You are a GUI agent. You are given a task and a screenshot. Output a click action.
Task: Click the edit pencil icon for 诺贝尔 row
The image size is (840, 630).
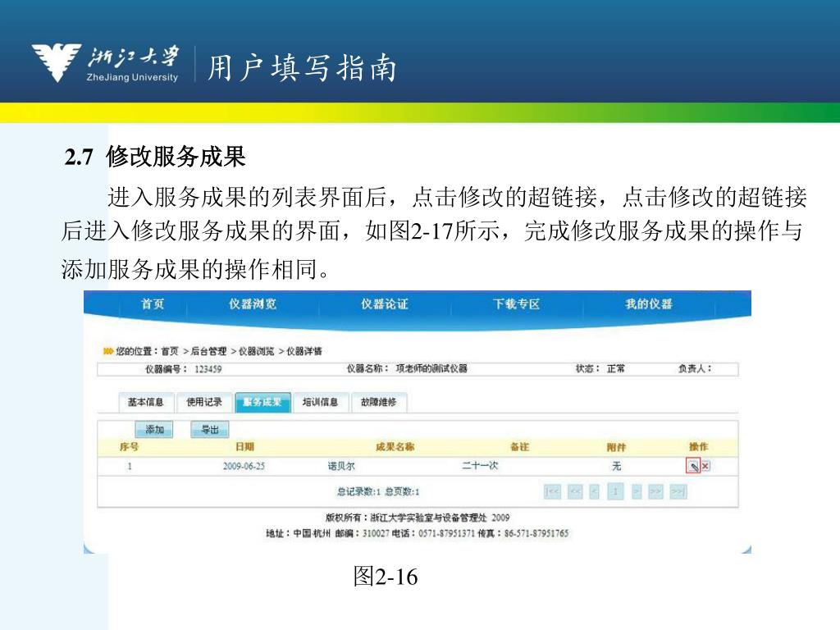click(x=692, y=466)
